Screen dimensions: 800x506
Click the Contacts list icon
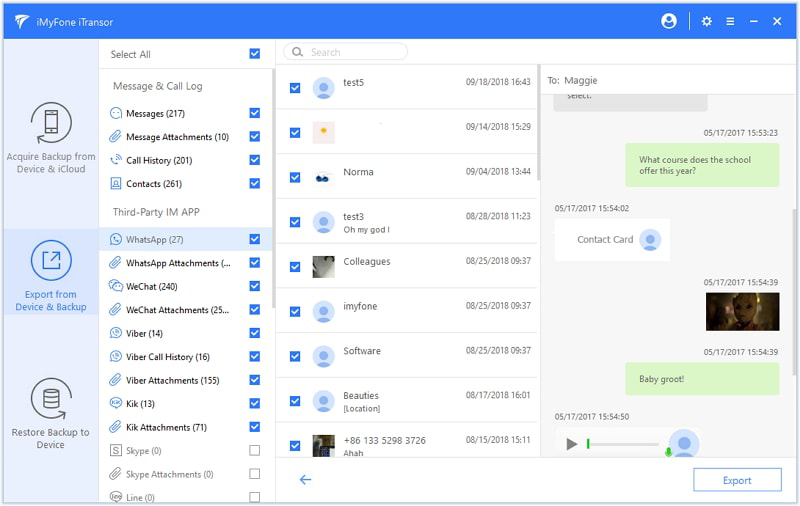[116, 184]
